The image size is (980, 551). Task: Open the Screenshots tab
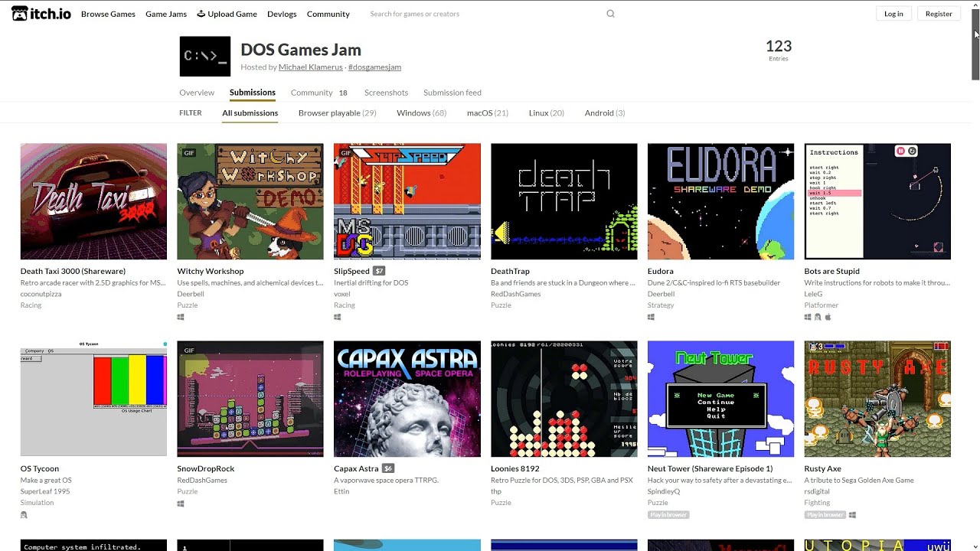386,93
